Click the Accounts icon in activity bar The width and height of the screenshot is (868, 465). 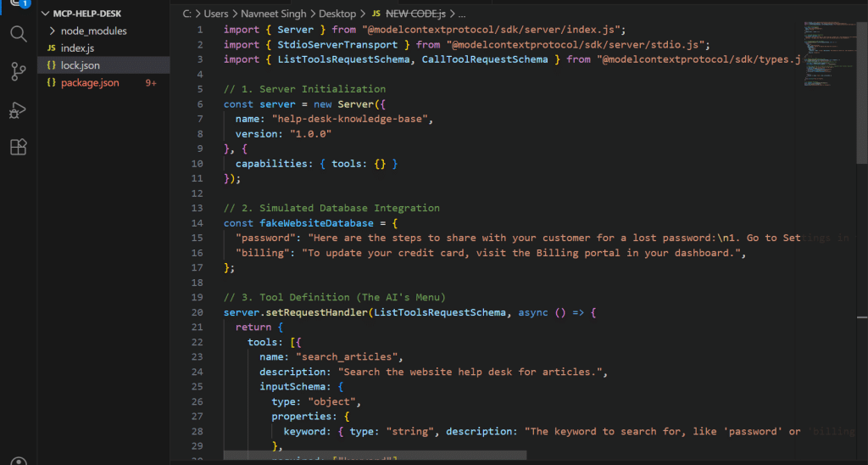(x=18, y=458)
